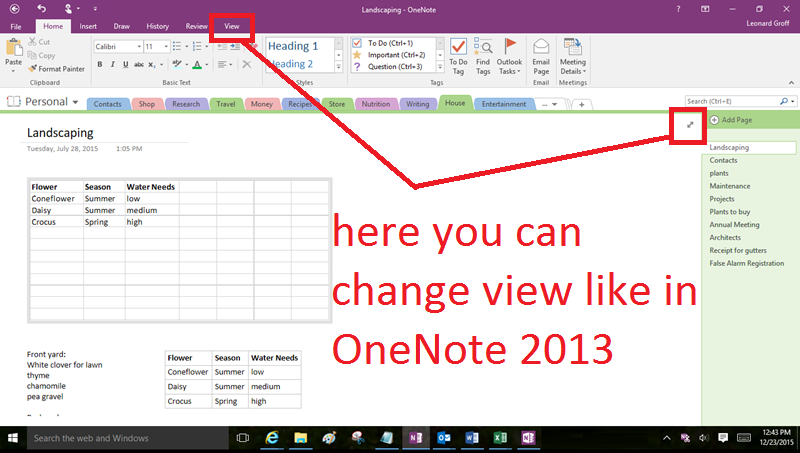
Task: Open bullet style dropdown arrow
Action: (x=186, y=46)
